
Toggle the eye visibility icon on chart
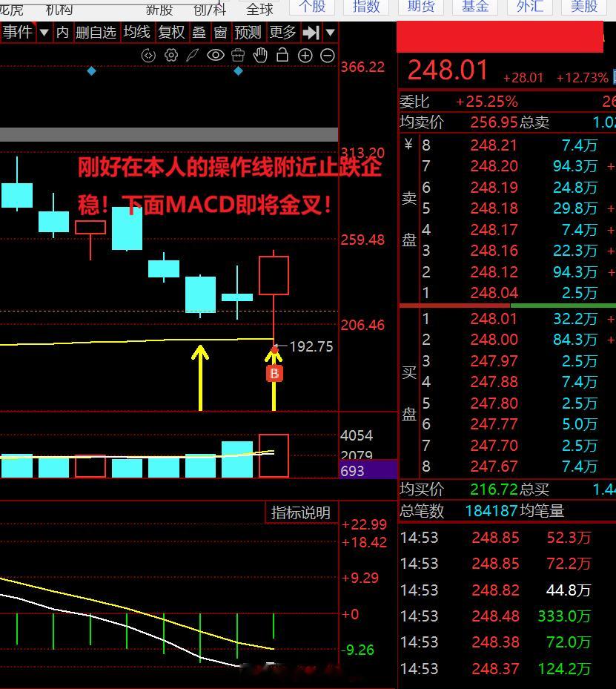pos(216,55)
